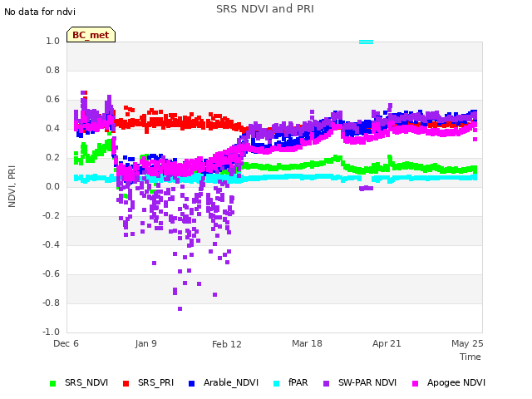
Task: Click the 0.6 y-axis tick label
Action: pos(52,100)
